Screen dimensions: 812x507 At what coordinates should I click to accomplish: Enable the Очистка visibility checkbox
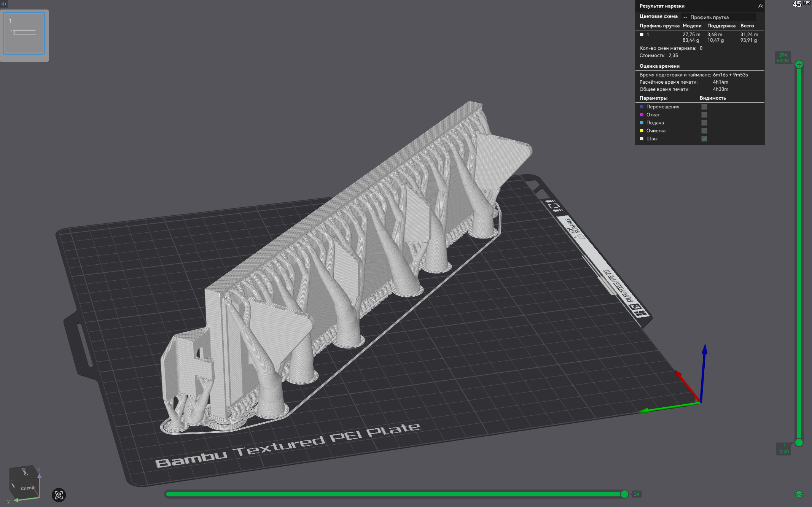pos(704,131)
